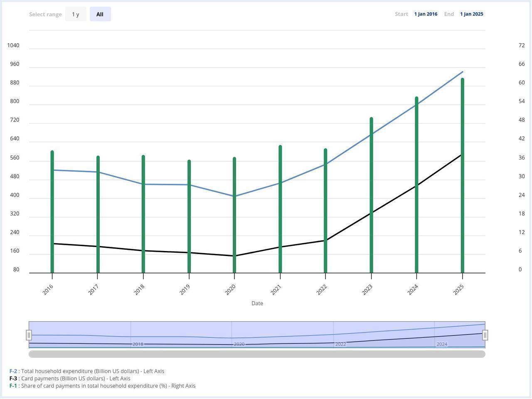This screenshot has width=532, height=399.
Task: Click the 2024 green bar
Action: click(416, 185)
